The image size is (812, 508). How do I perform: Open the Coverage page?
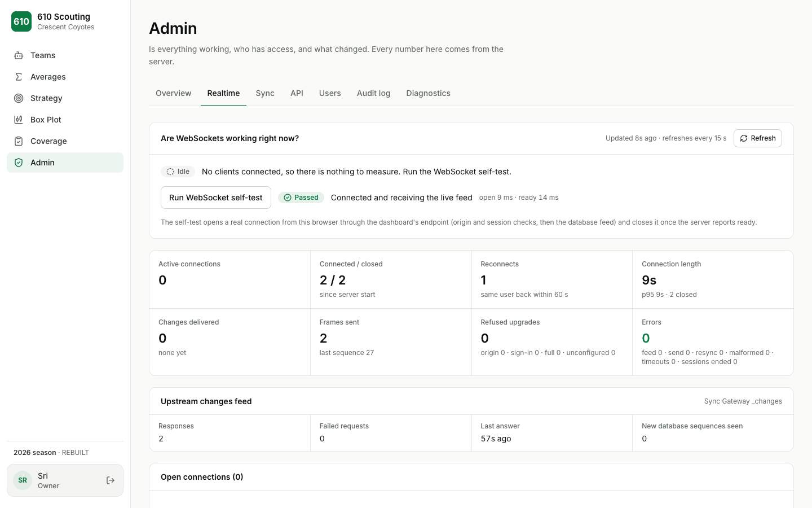click(x=65, y=141)
